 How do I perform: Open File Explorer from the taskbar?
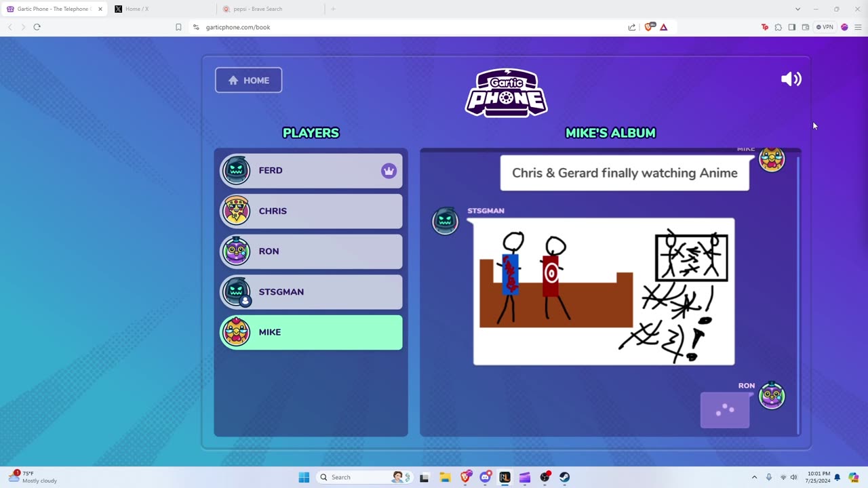(x=445, y=477)
